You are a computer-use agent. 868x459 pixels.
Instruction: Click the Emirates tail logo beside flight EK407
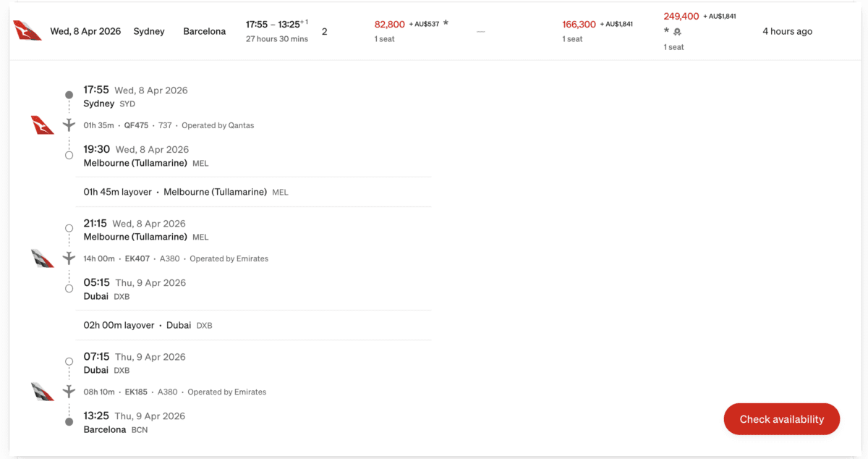(x=43, y=258)
